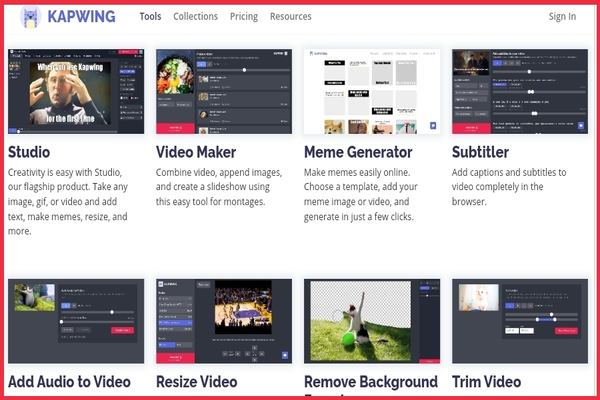Viewport: 600px width, 400px height.
Task: Open the Collections menu
Action: 196,16
